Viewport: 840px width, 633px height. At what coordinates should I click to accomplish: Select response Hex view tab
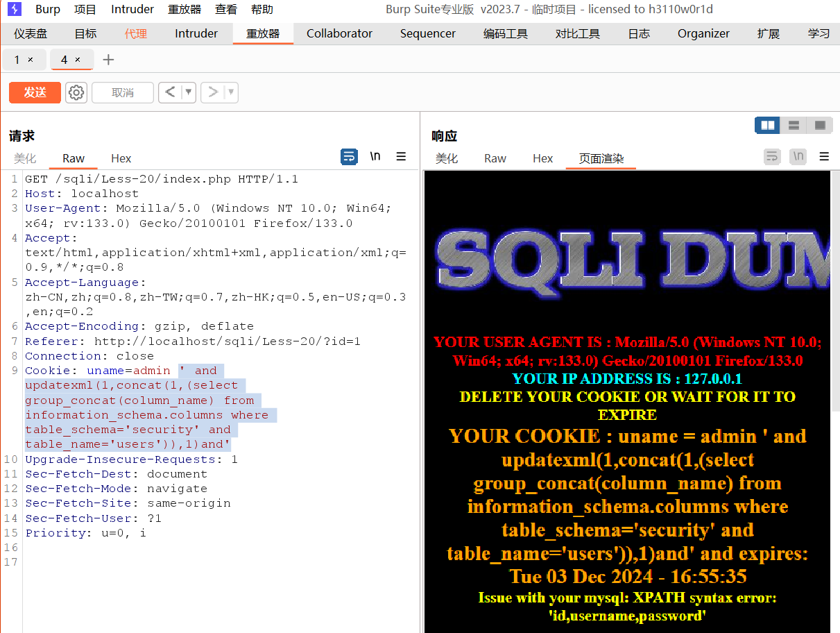point(543,158)
